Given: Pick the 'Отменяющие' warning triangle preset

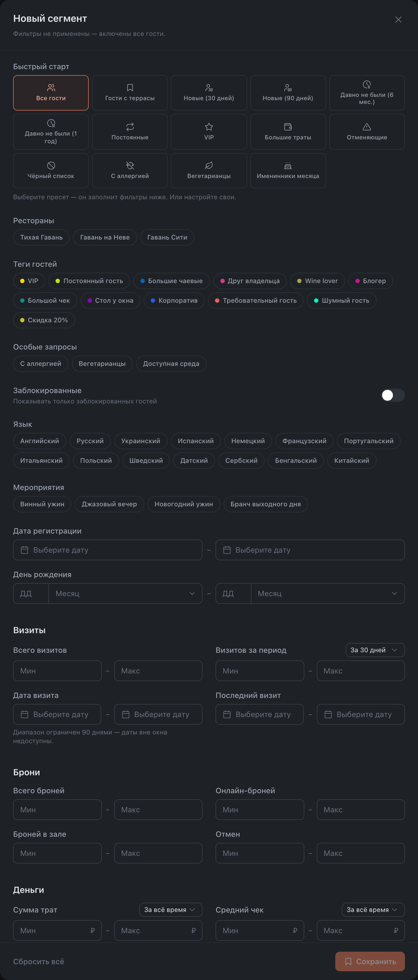Looking at the screenshot, I should [x=367, y=132].
